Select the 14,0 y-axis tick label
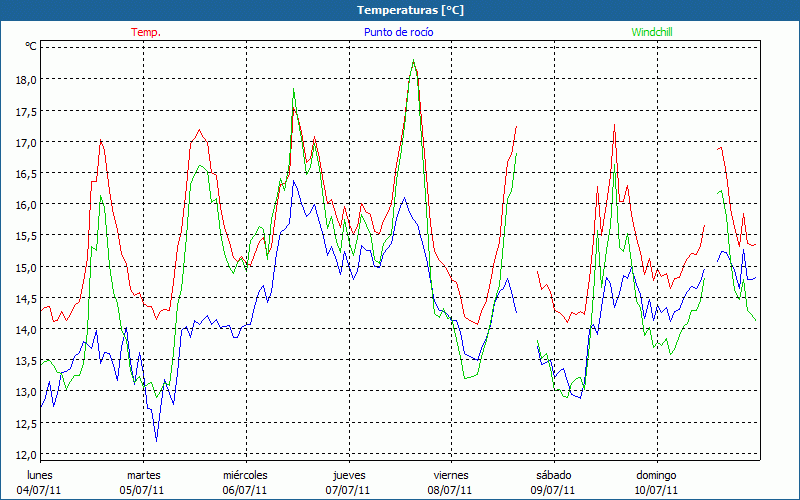This screenshot has width=800, height=500. coord(25,329)
